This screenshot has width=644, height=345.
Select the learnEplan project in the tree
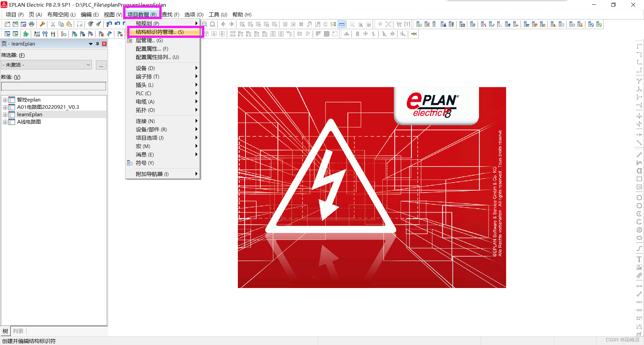pos(30,115)
